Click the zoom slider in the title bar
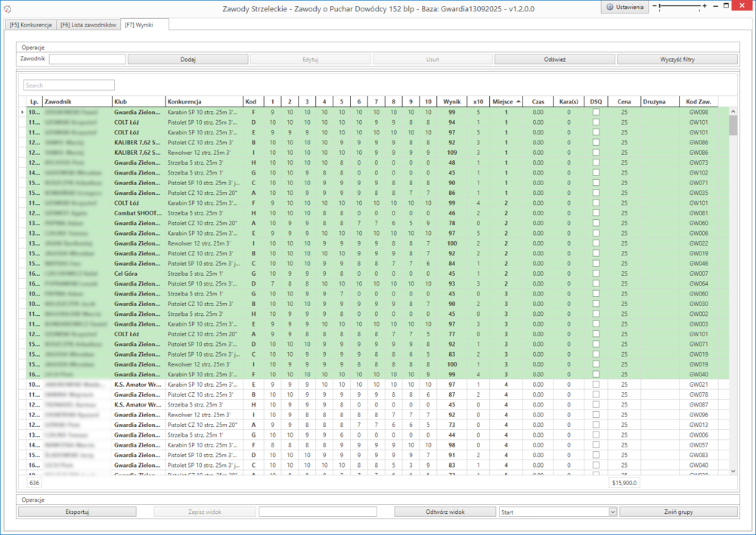Viewport: 756px width, 535px height. click(680, 7)
